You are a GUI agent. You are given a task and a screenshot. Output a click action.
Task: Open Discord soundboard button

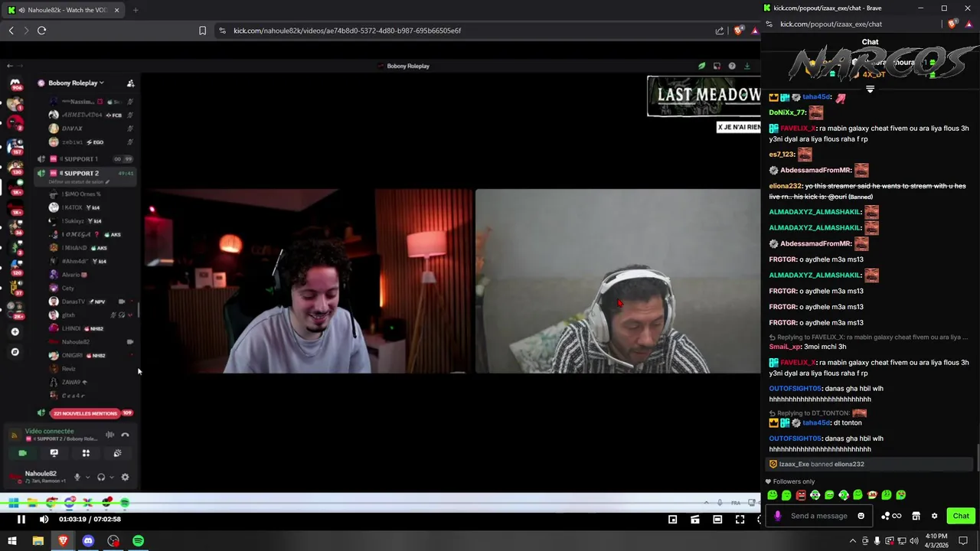pyautogui.click(x=117, y=453)
